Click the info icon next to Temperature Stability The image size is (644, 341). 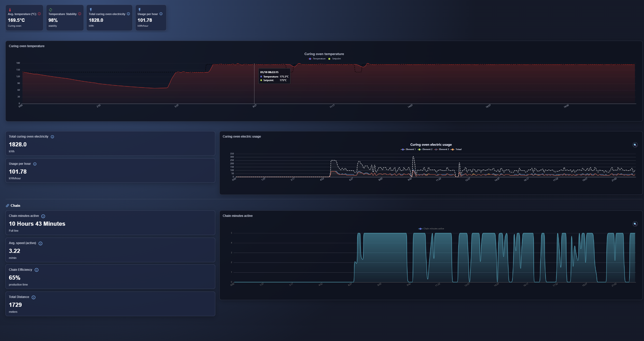[80, 14]
